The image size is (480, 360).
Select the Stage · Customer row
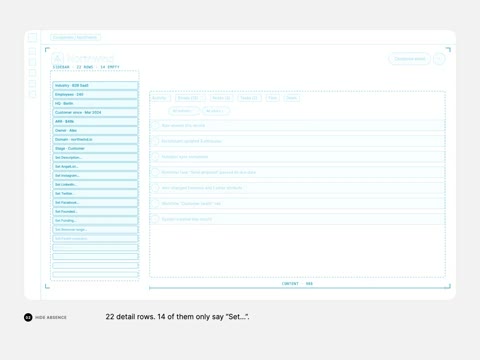95,149
